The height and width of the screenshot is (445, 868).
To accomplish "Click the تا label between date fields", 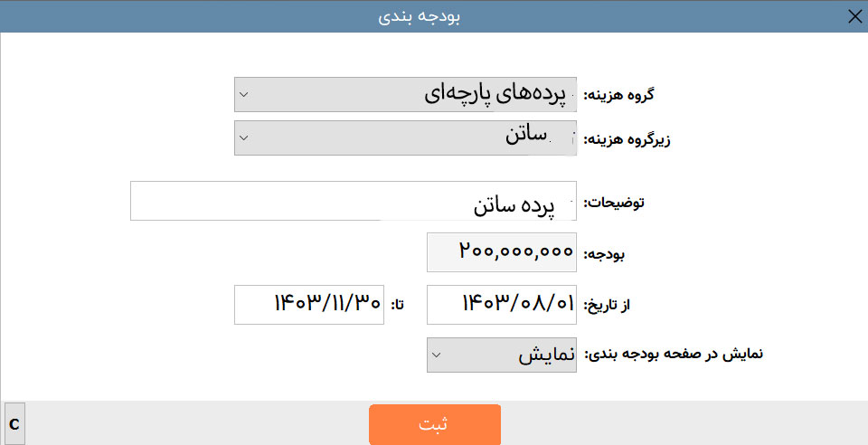I will [x=398, y=305].
